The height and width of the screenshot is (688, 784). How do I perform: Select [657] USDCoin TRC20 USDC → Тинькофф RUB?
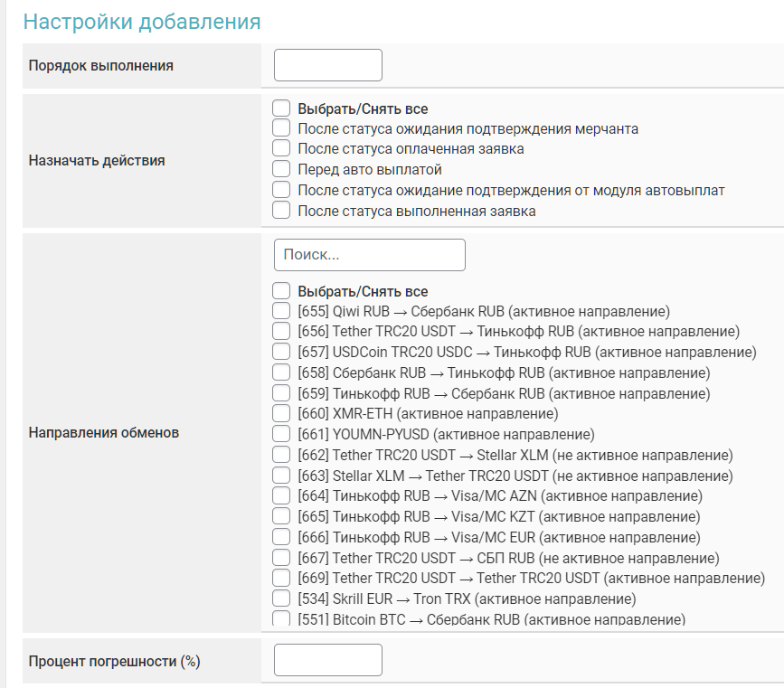(x=281, y=352)
